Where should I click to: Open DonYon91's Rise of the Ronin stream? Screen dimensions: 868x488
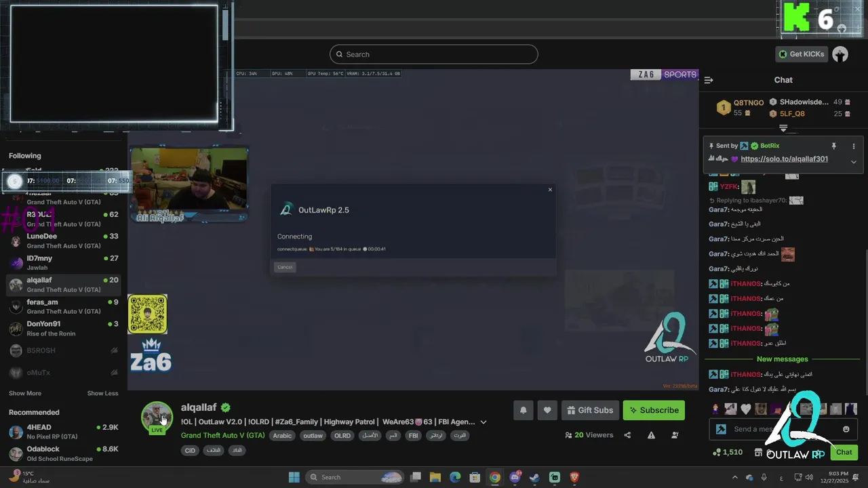pyautogui.click(x=64, y=329)
